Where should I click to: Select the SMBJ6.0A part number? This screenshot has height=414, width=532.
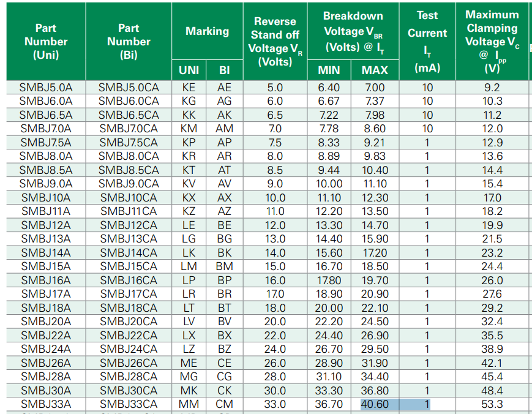46,101
